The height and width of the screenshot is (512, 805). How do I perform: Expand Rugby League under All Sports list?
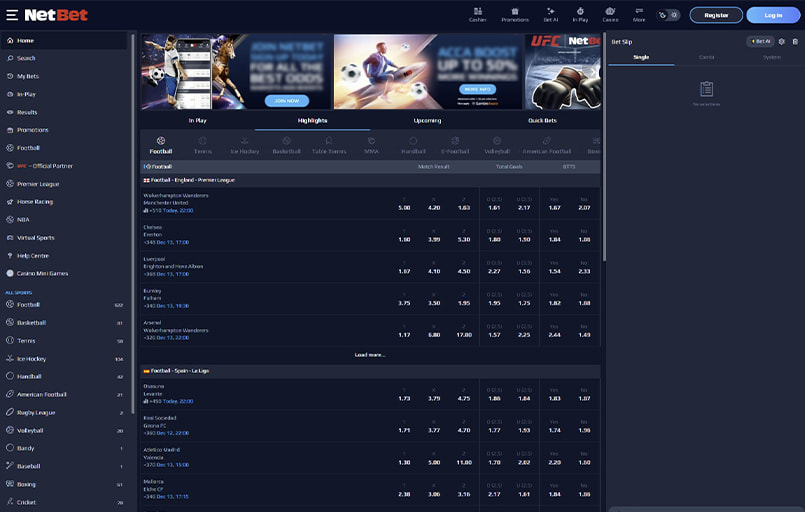tap(64, 412)
